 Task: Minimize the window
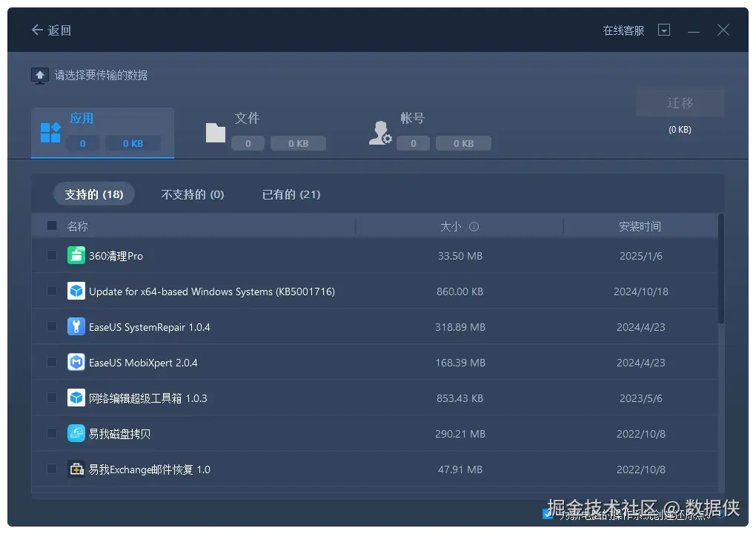693,31
